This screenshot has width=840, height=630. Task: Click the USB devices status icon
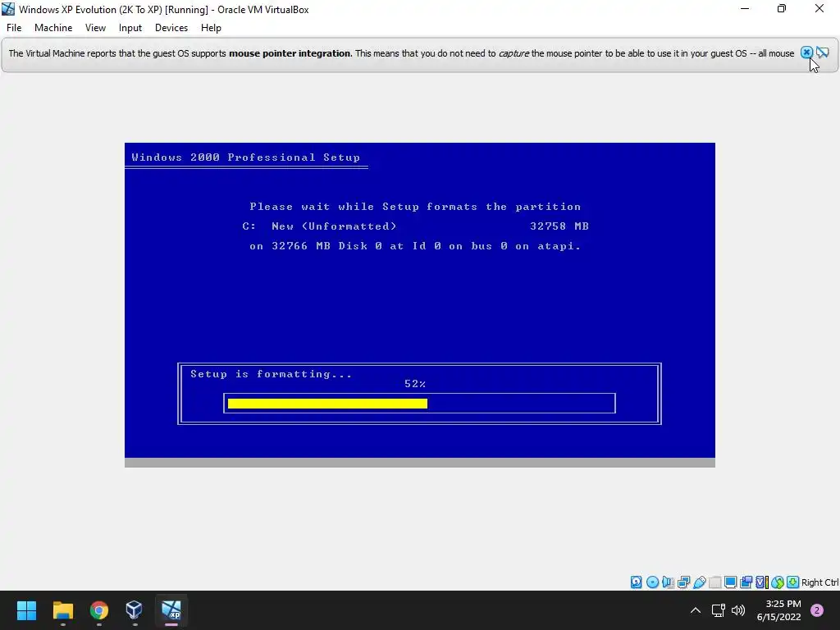point(699,582)
